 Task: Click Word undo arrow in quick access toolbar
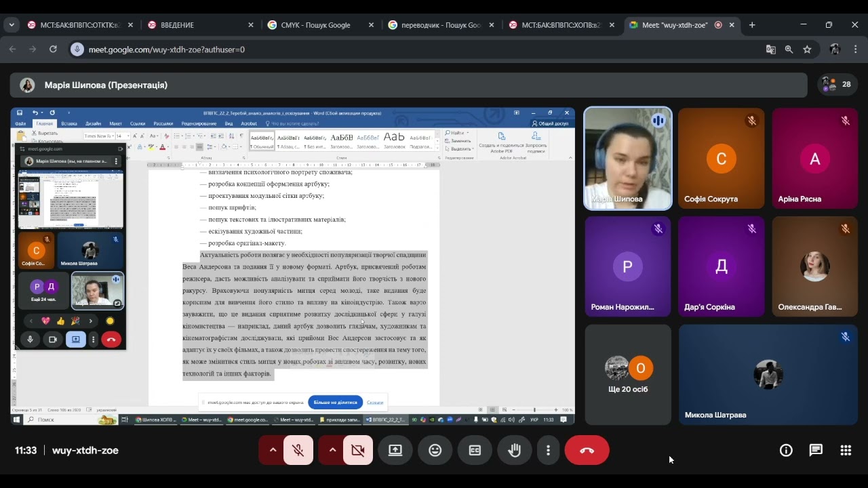click(35, 113)
